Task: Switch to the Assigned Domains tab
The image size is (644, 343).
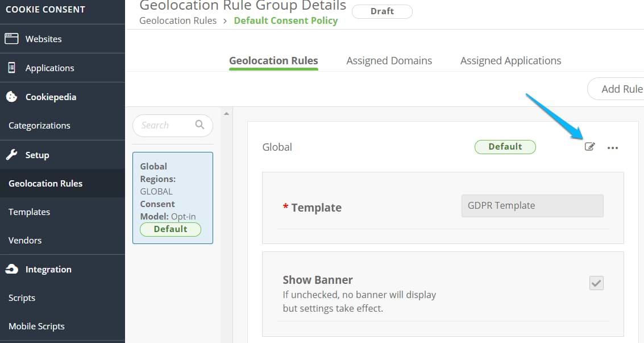Action: click(x=389, y=61)
